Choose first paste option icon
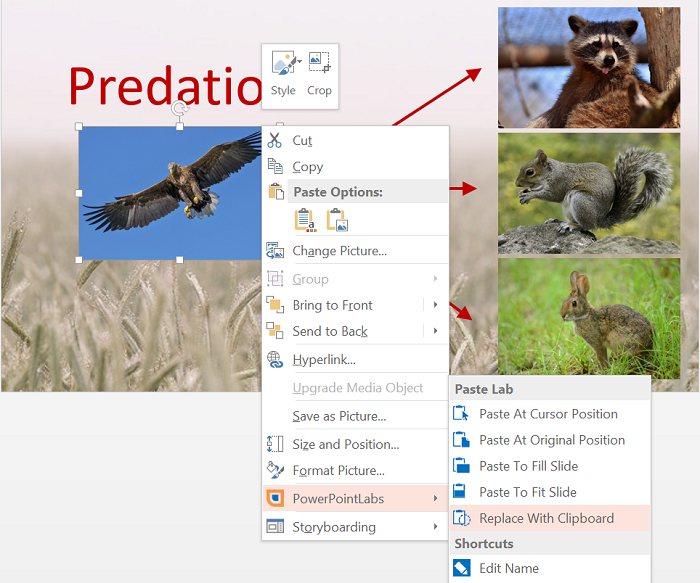The width and height of the screenshot is (700, 583). (305, 220)
